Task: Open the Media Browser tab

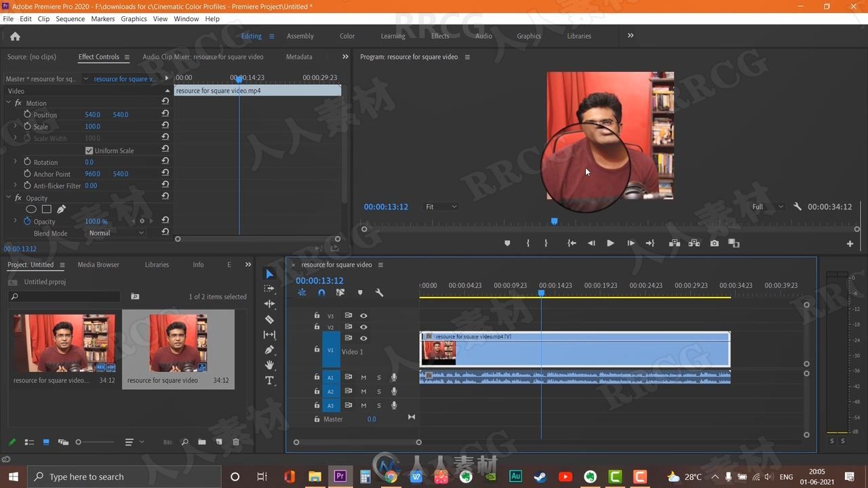Action: tap(98, 264)
